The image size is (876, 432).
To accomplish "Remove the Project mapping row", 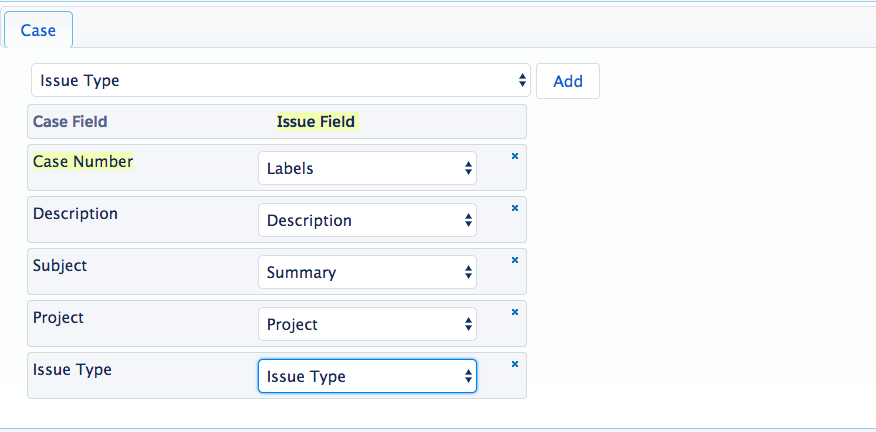I will click(515, 312).
